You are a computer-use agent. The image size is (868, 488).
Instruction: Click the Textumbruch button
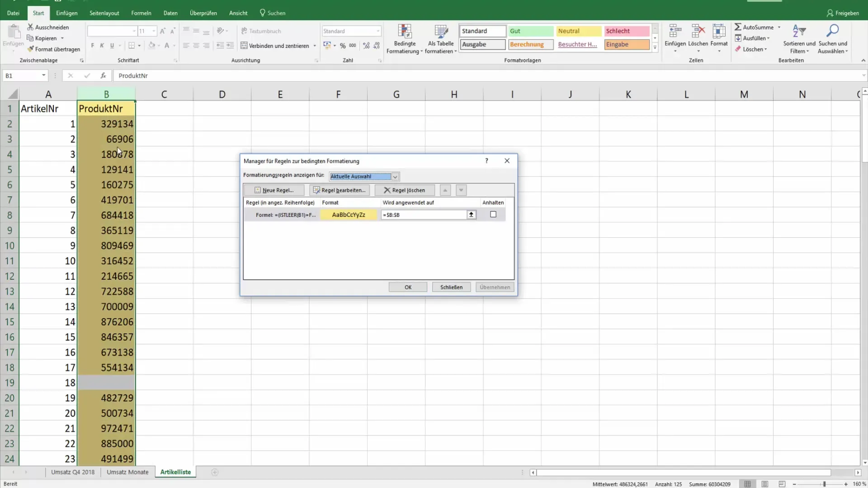[x=261, y=31]
